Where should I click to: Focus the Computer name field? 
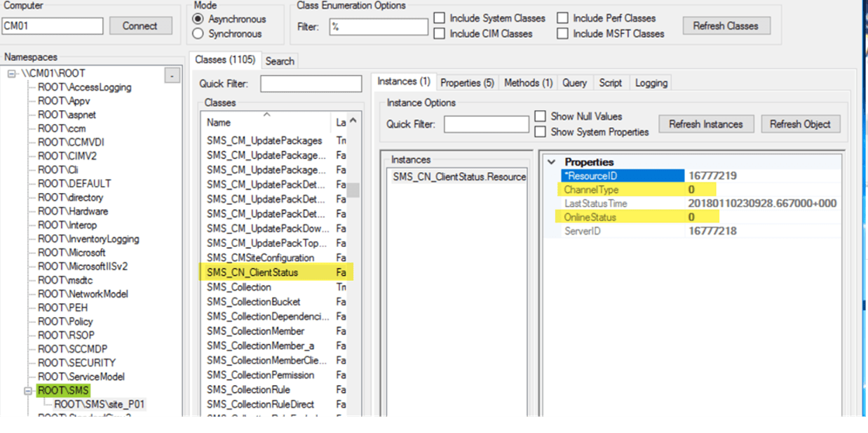(x=53, y=26)
